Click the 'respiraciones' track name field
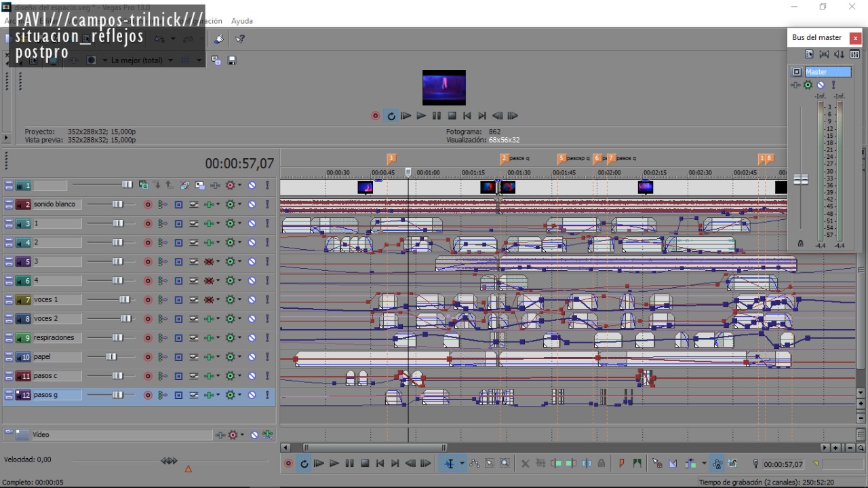 pyautogui.click(x=58, y=337)
